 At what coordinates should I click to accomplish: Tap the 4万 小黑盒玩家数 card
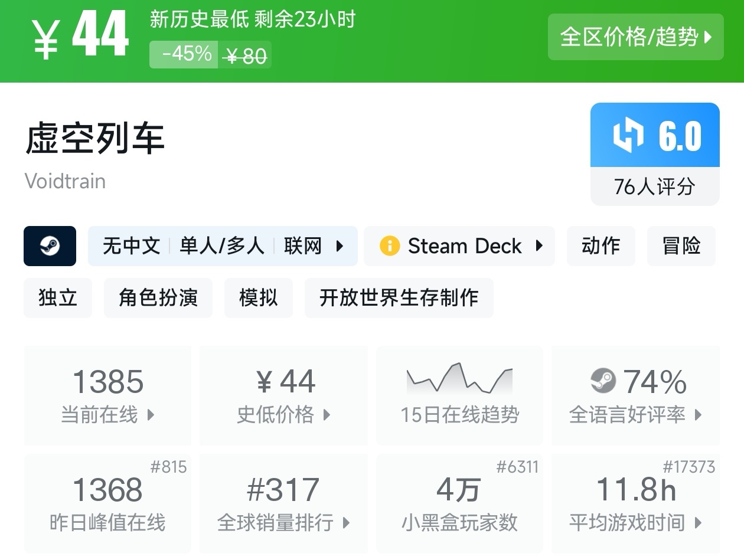tap(459, 503)
